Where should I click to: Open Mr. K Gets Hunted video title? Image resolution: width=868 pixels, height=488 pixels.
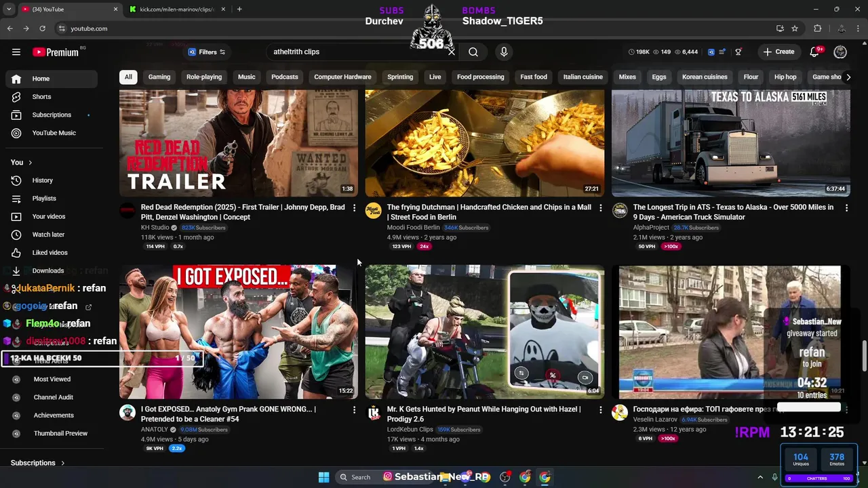[x=484, y=414]
